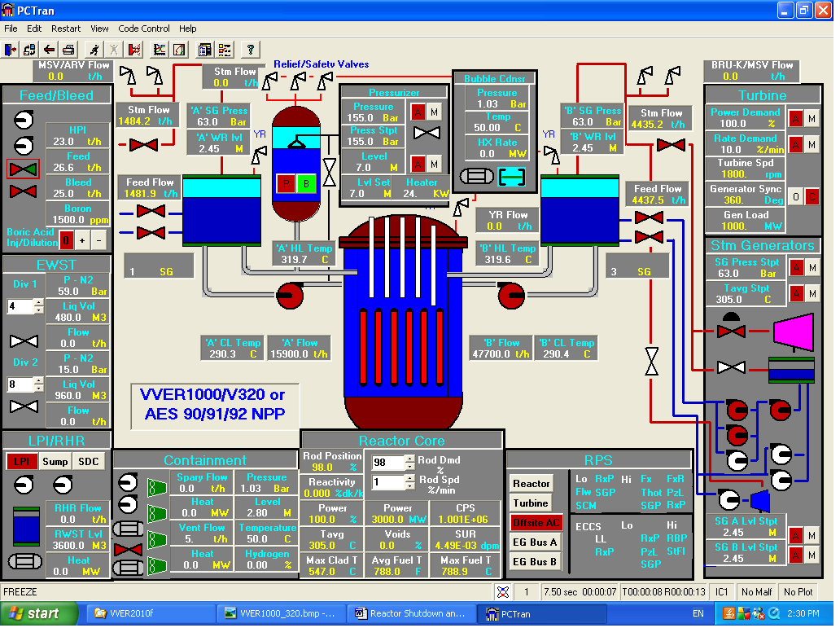Toggle Generator Sync C button

point(812,197)
